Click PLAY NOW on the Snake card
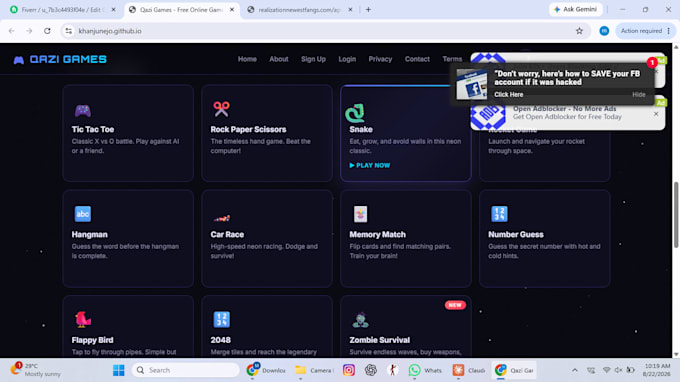This screenshot has width=680, height=382. (x=370, y=165)
